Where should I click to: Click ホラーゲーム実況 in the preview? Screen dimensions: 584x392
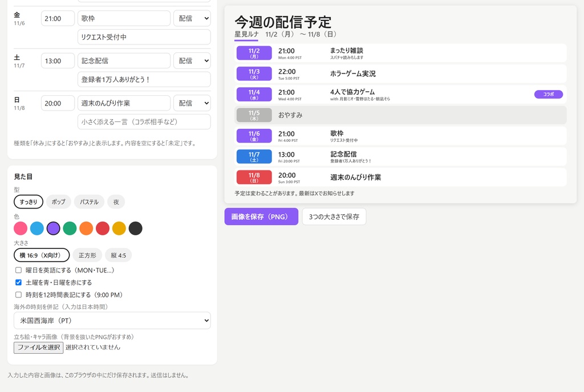(352, 73)
